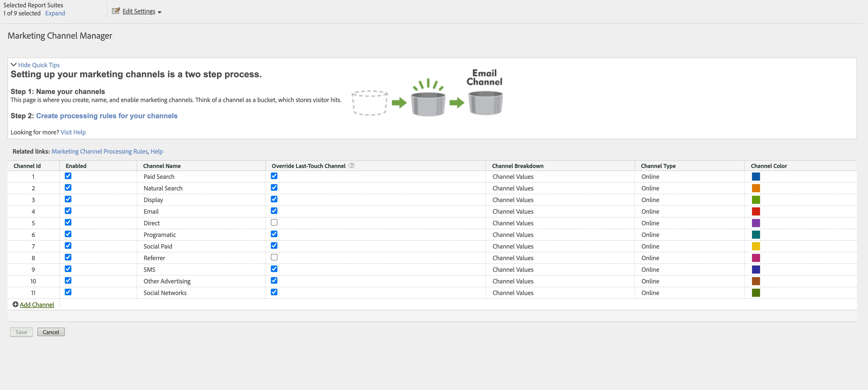Click the Add Channel plus icon
This screenshot has height=390, width=868.
tap(15, 304)
